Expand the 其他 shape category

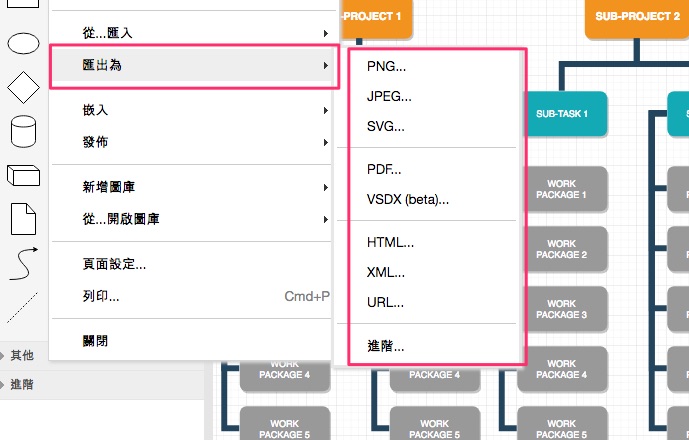click(x=24, y=355)
